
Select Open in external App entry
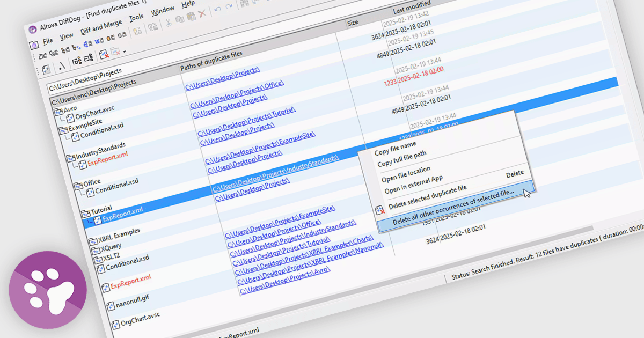[414, 185]
